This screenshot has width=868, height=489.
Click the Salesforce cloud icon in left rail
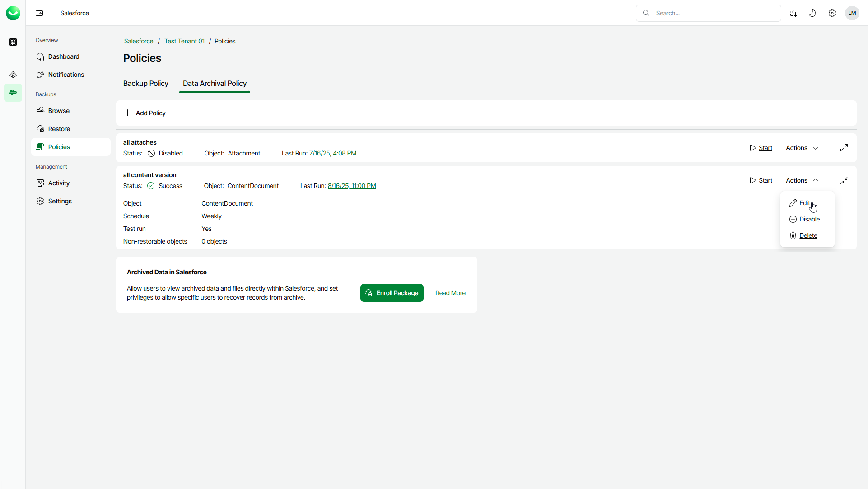[x=13, y=93]
